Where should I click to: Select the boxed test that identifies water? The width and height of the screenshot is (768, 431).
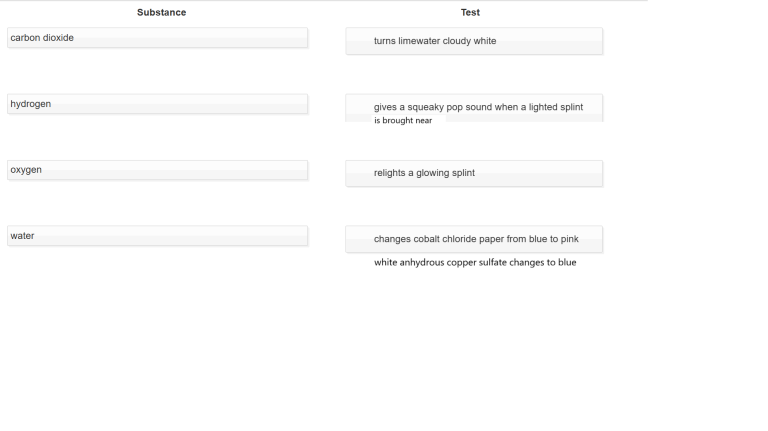click(474, 239)
